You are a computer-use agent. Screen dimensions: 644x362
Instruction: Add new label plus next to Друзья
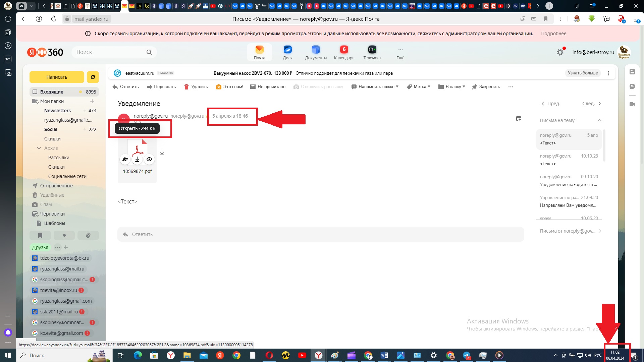[x=66, y=247]
